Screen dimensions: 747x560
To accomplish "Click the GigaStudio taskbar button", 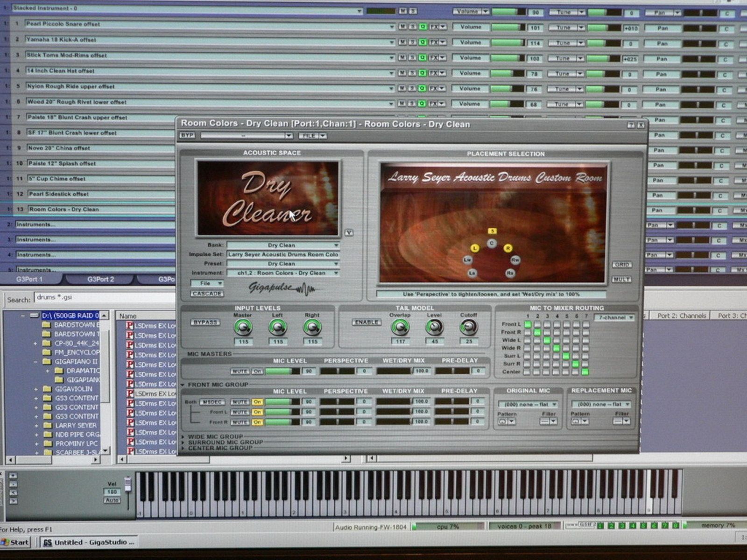I will click(89, 543).
